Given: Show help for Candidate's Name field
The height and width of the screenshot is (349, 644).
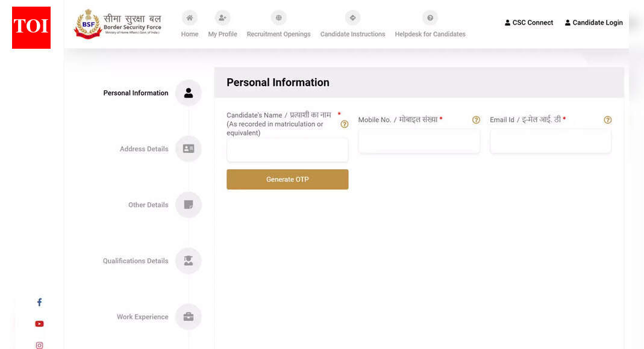Looking at the screenshot, I should tap(345, 124).
